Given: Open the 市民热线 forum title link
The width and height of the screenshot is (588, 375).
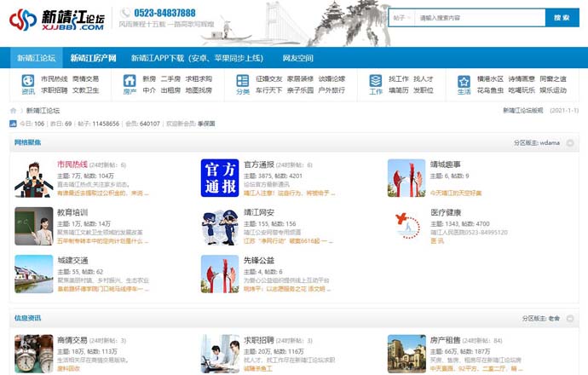Looking at the screenshot, I should click(x=74, y=164).
